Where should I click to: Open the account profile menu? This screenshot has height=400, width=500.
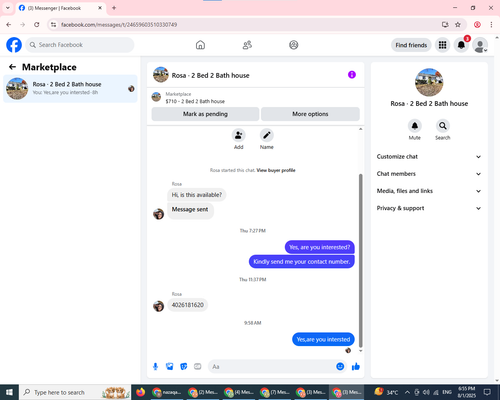(480, 45)
